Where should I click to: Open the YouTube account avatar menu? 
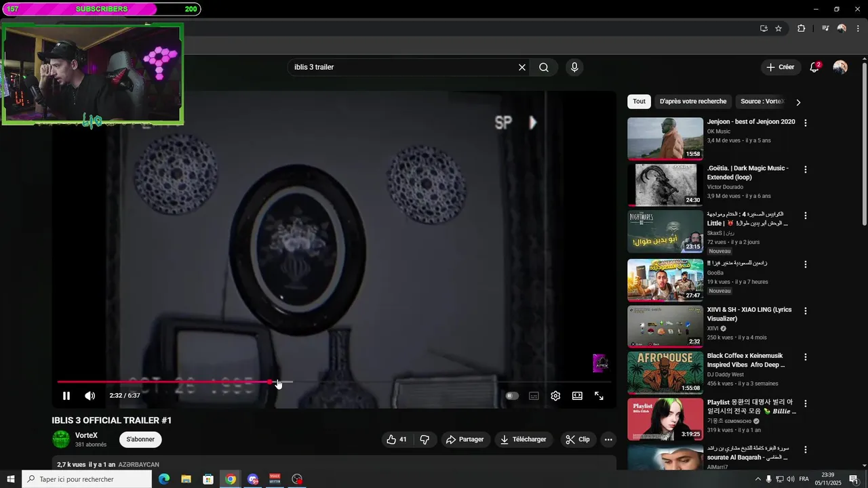pos(840,67)
